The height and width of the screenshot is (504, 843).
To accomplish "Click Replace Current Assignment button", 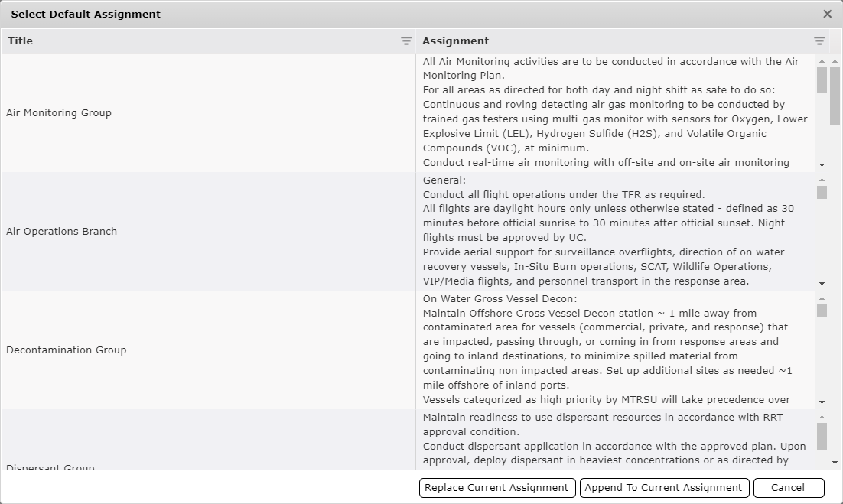I will tap(497, 488).
